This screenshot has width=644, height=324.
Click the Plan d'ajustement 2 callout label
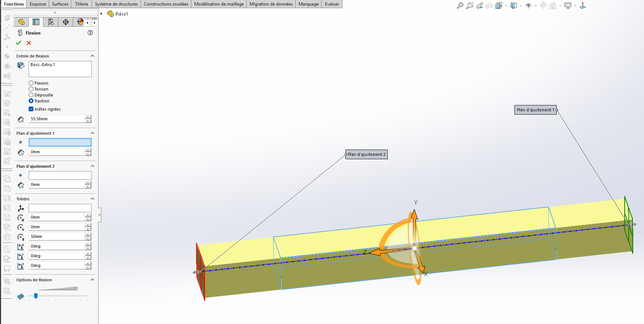point(367,154)
